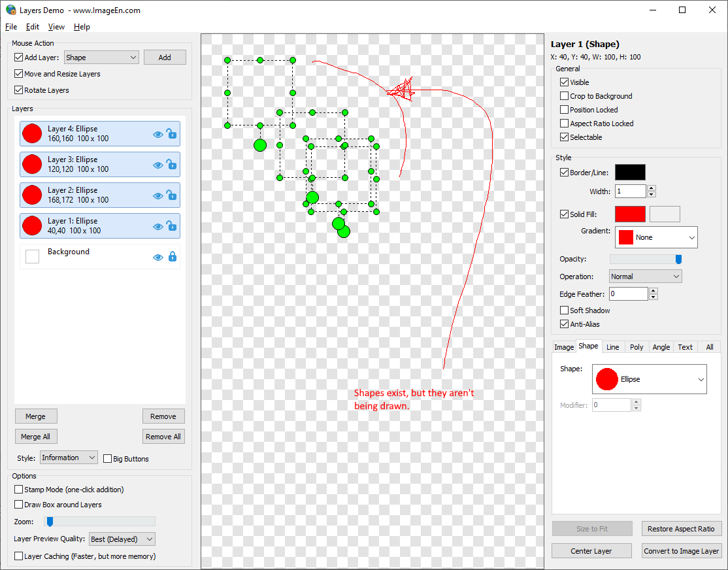Uncheck Move and Resize Layers
Viewport: 728px width, 570px height.
[18, 73]
